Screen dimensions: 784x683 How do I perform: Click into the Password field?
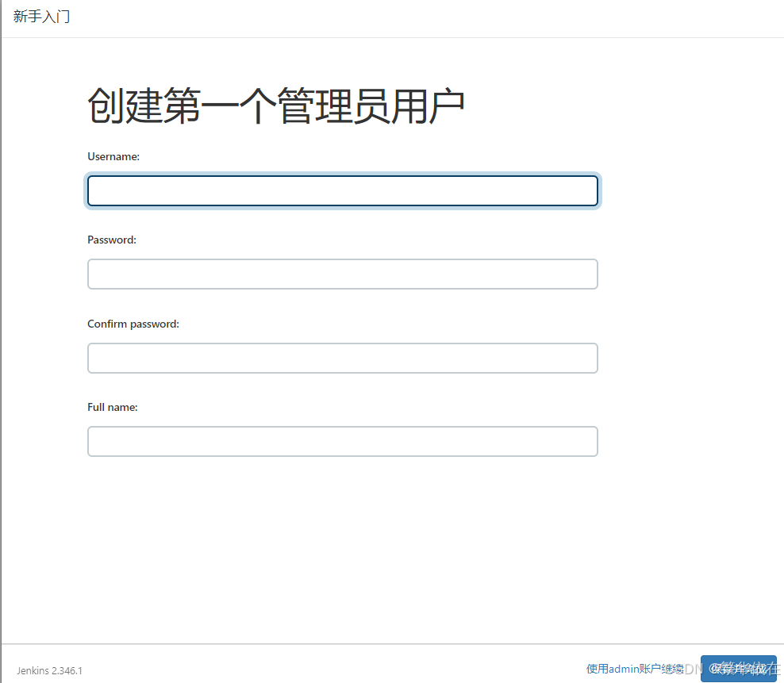pyautogui.click(x=343, y=274)
